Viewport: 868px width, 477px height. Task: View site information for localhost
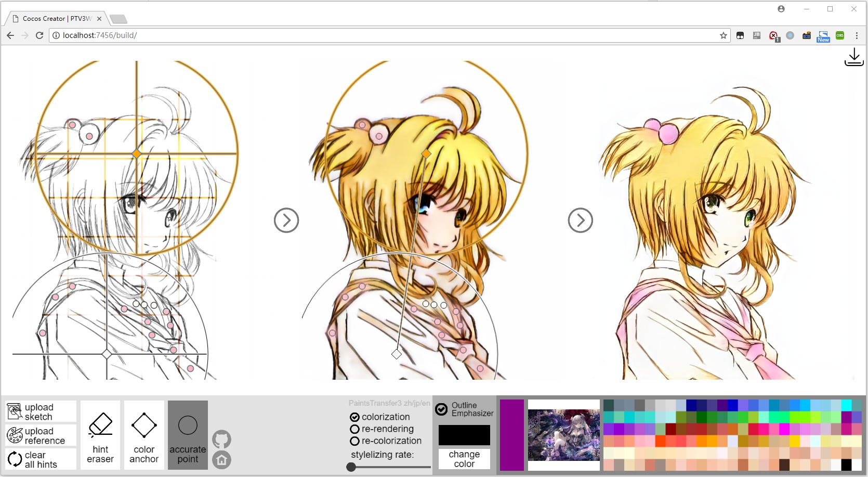click(56, 35)
